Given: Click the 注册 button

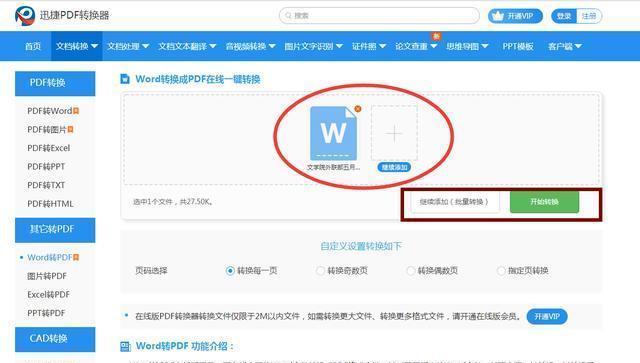Looking at the screenshot, I should (x=589, y=16).
